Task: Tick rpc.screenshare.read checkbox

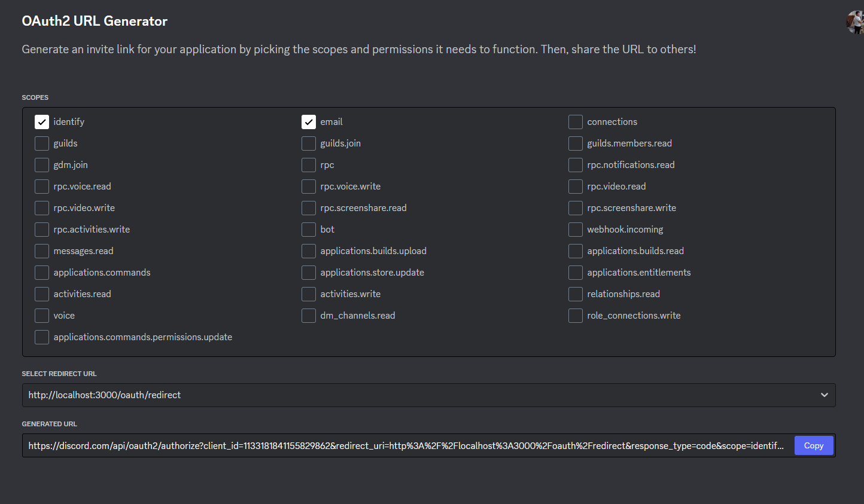Action: coord(309,208)
